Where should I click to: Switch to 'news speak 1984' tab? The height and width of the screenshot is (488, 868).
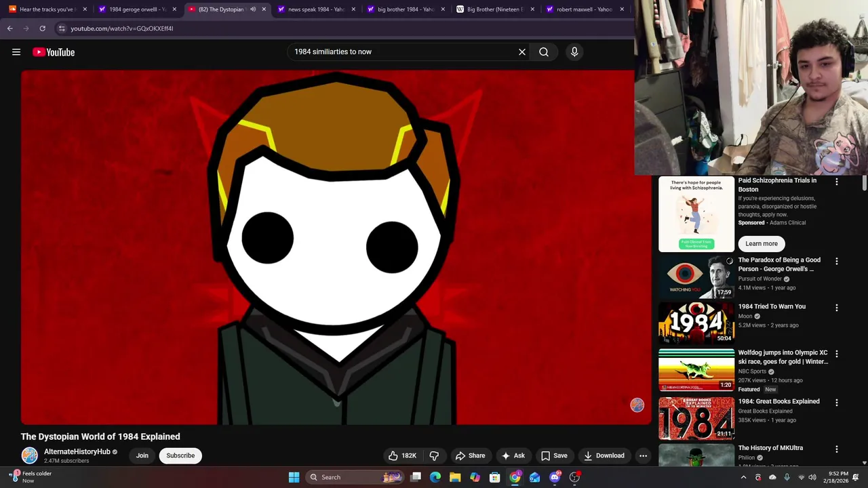(317, 9)
